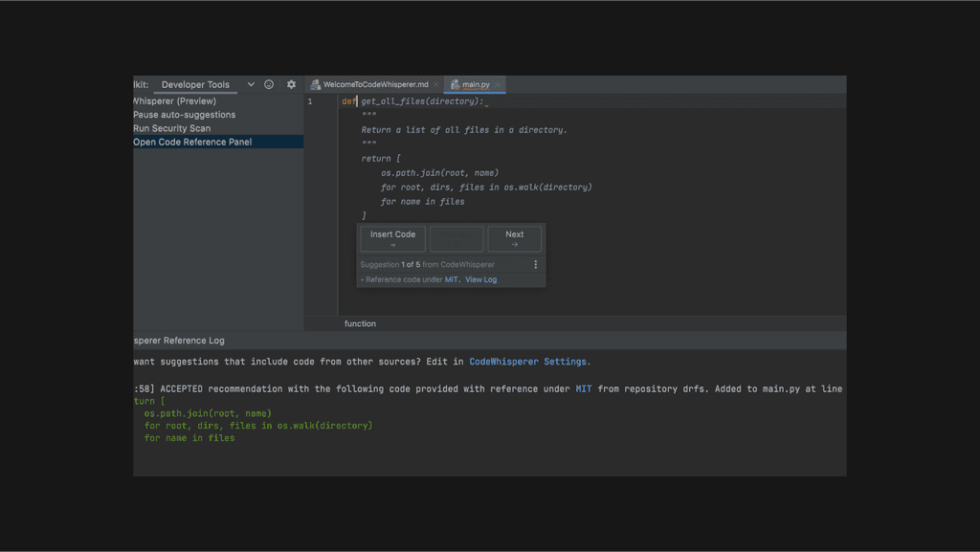This screenshot has width=980, height=552.
Task: Switch to WelcomeToCodeWhisperer.md tab
Action: [x=375, y=85]
